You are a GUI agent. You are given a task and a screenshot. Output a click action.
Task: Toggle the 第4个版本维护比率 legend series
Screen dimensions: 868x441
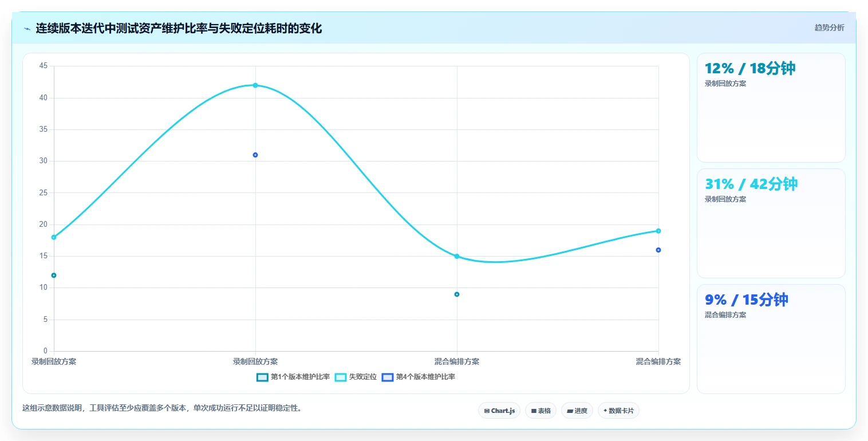(x=419, y=377)
